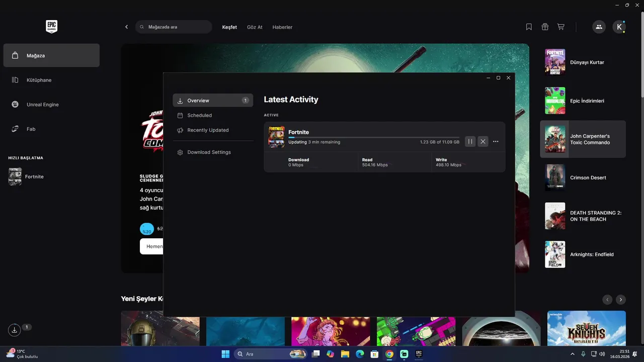Image resolution: width=644 pixels, height=362 pixels.
Task: Open the friends icon
Action: (599, 27)
